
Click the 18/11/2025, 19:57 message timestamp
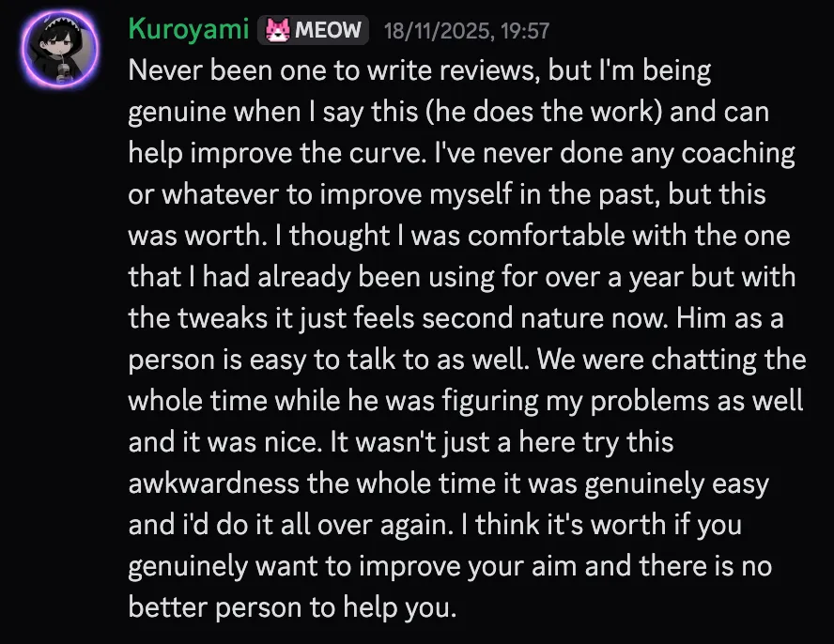467,31
